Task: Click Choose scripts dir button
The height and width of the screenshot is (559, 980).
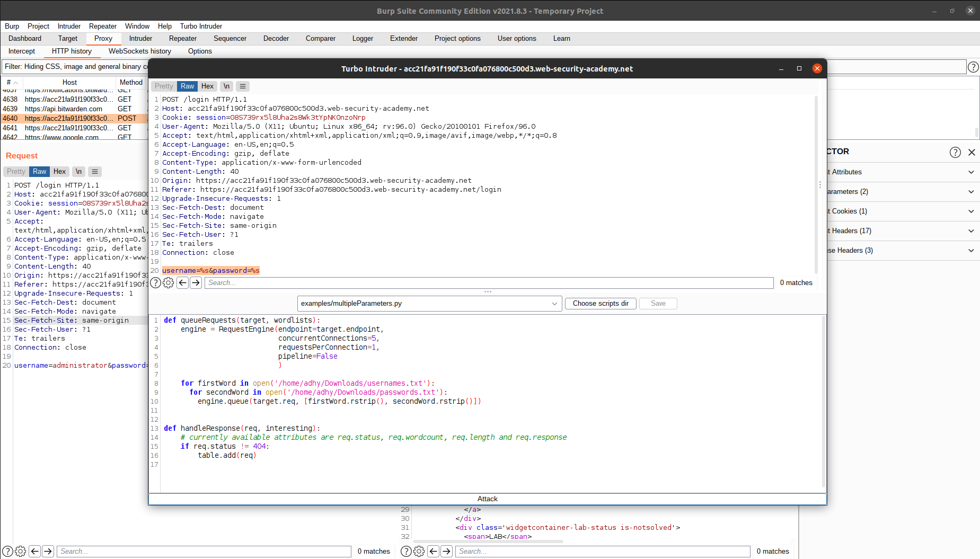Action: (601, 304)
